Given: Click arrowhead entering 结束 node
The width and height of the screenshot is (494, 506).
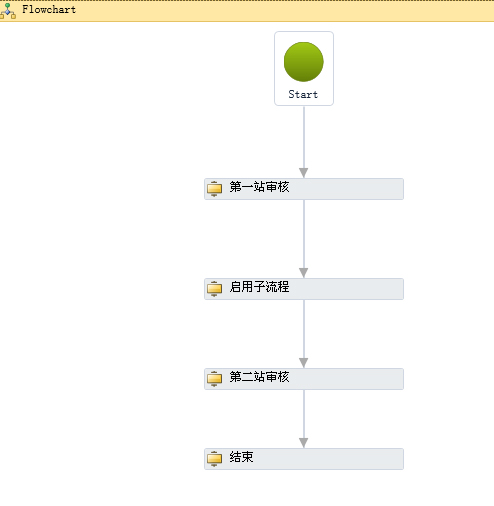Looking at the screenshot, I should point(304,443).
